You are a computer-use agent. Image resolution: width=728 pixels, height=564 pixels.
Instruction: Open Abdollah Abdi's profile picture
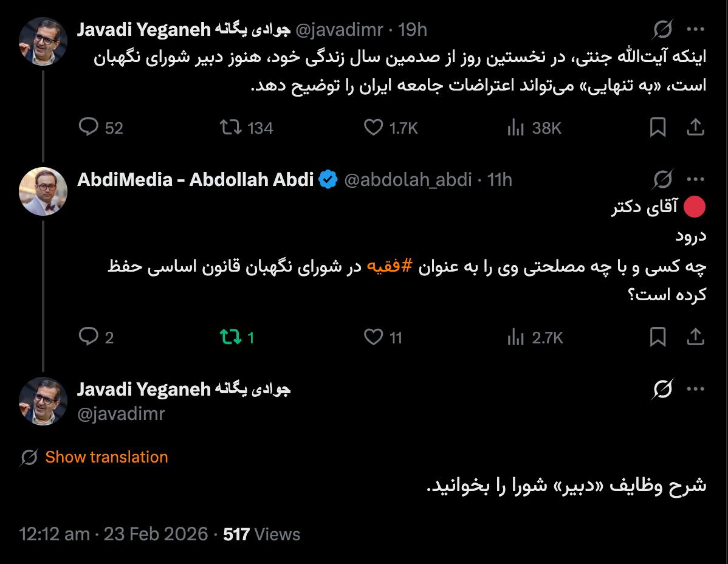point(43,191)
